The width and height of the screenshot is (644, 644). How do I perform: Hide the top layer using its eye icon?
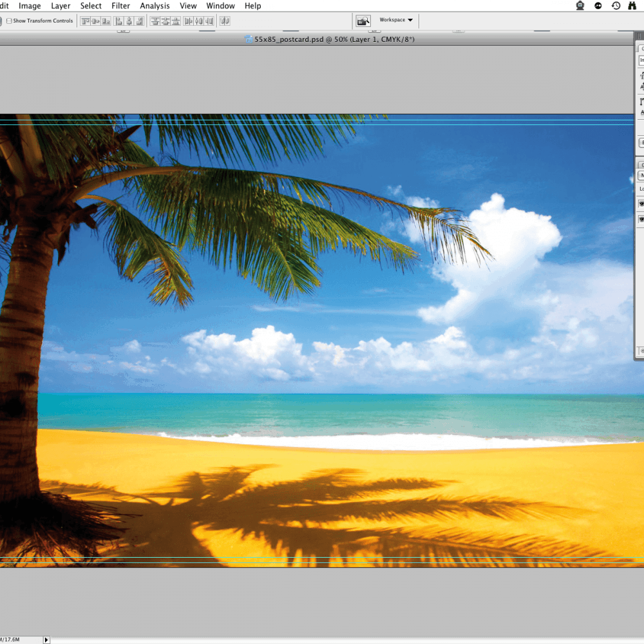point(641,204)
